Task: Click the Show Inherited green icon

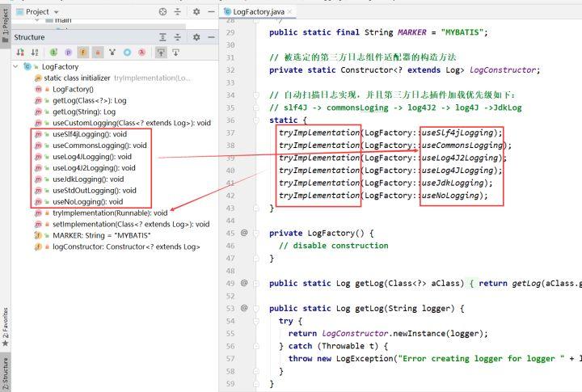Action: point(53,53)
